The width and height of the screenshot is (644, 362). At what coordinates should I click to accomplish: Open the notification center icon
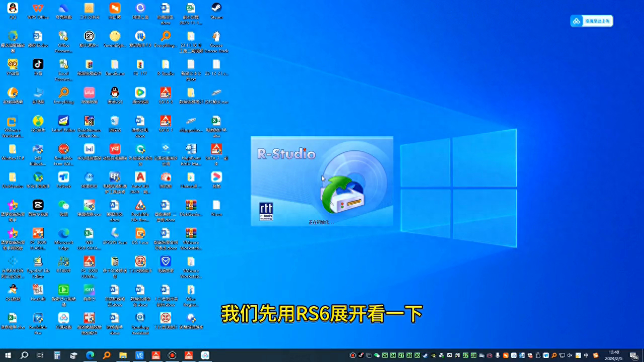tap(634, 355)
